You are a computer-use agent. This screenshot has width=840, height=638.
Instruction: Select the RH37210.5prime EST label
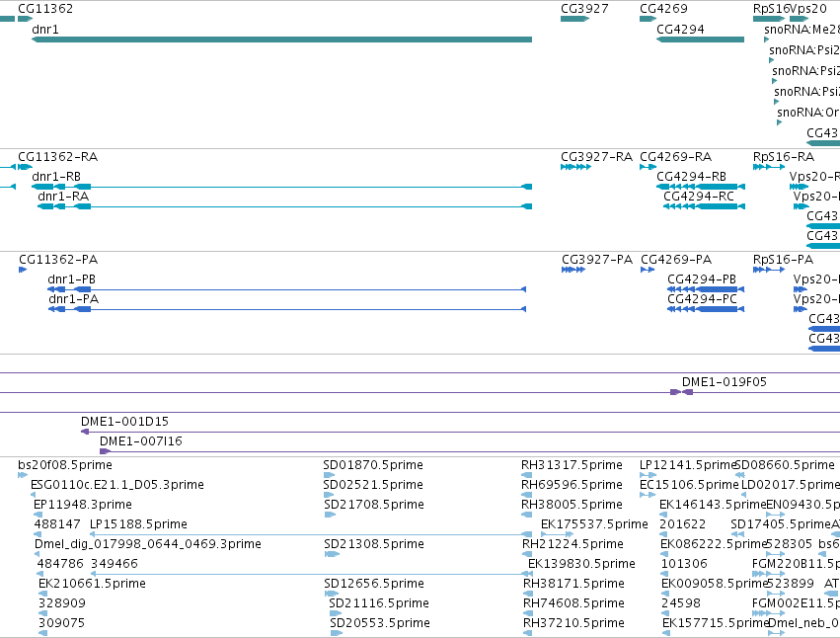pos(573,623)
